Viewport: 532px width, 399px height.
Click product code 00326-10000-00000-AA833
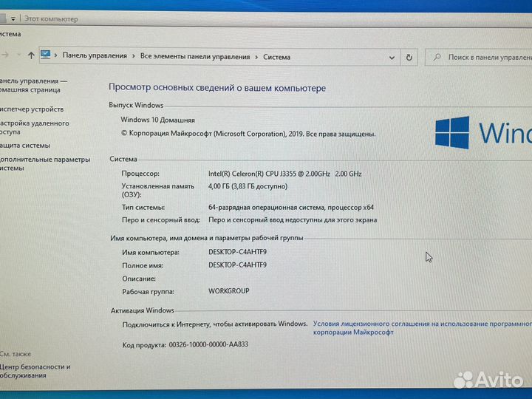208,344
